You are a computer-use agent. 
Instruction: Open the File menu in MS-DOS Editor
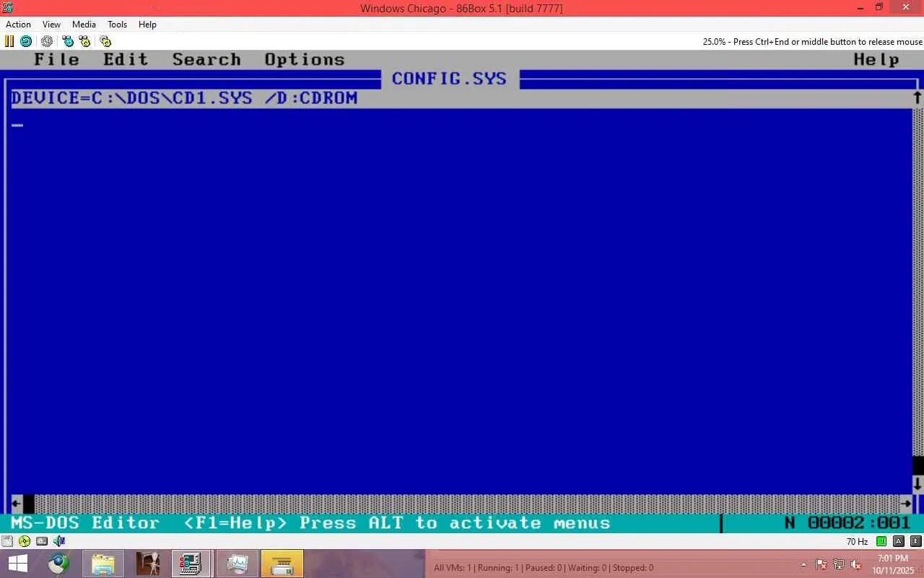click(56, 60)
